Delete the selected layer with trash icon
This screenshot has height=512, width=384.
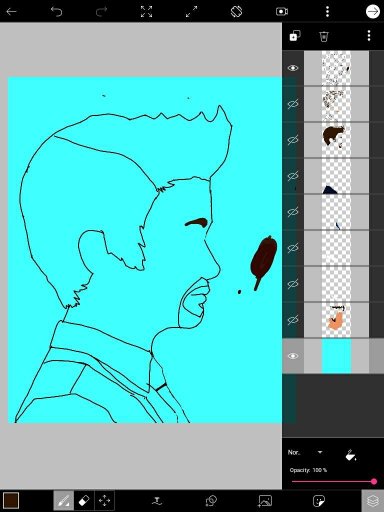tap(324, 36)
